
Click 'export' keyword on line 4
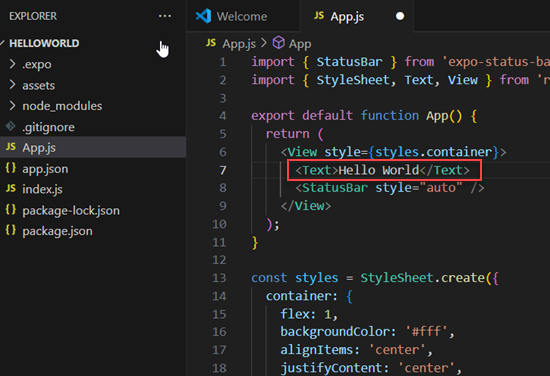click(273, 116)
